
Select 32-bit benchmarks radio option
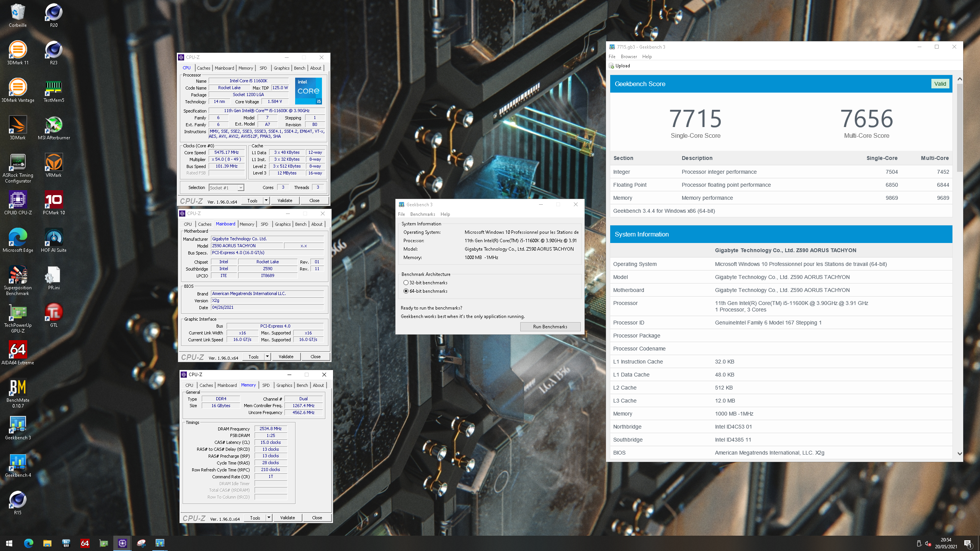pos(406,283)
